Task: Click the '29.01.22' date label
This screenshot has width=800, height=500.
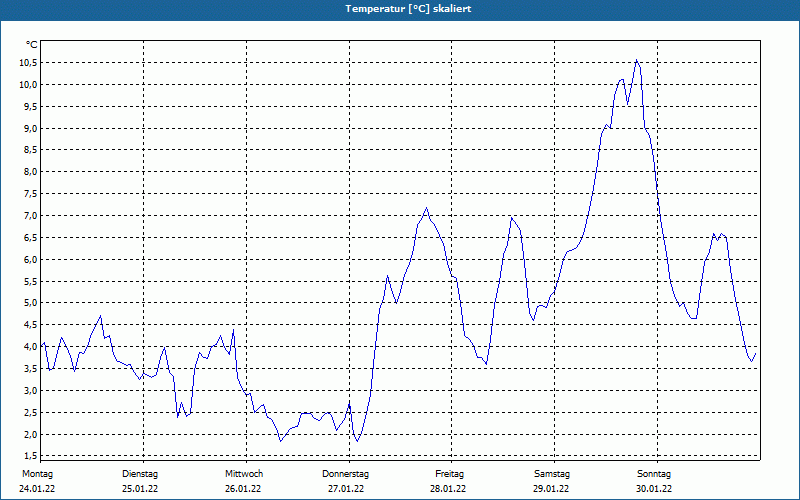Action: pyautogui.click(x=551, y=489)
